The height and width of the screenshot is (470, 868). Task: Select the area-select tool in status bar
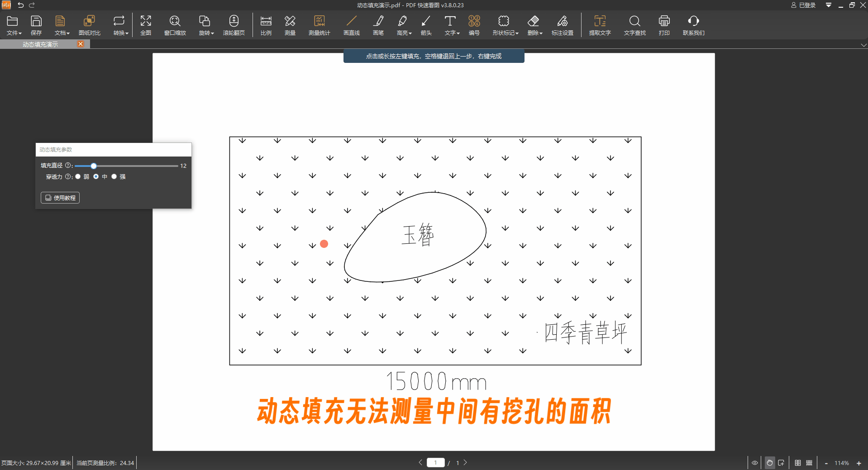pos(781,463)
